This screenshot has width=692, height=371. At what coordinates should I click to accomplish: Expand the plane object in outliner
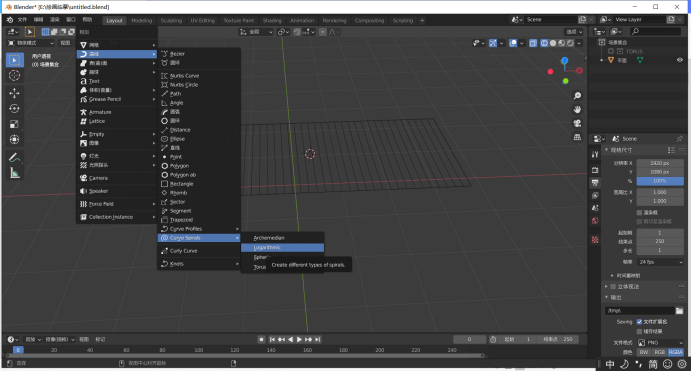pos(602,60)
